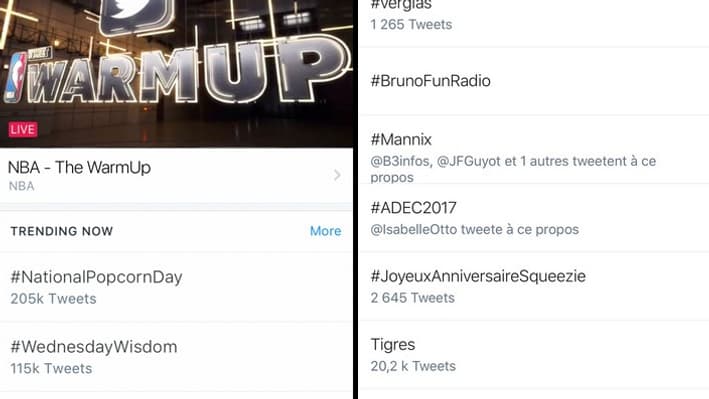Tap the NBA subtitle under WarmUp title
This screenshot has height=399, width=709.
tap(21, 186)
